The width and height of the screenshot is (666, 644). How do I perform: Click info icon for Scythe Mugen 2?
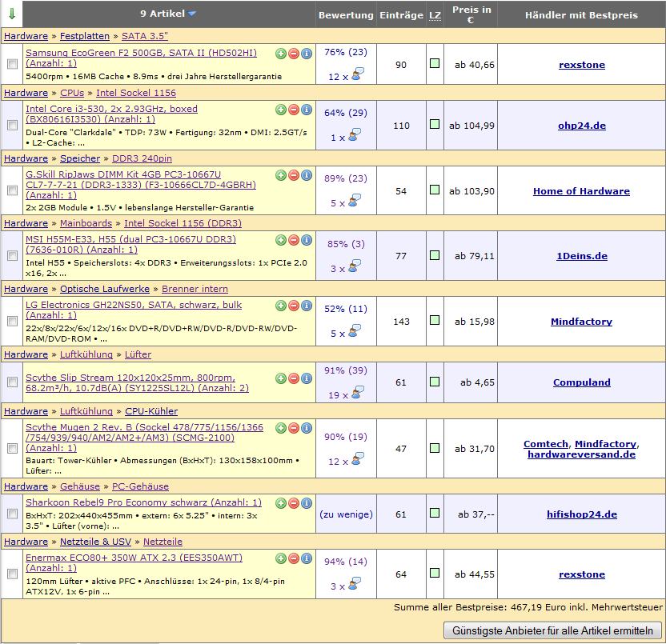coord(307,428)
